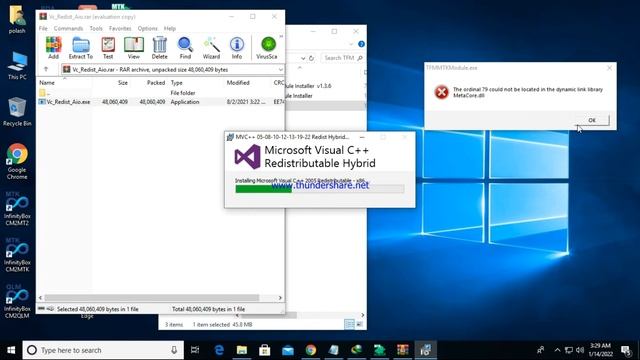Open Chrome from the taskbar
The image size is (640, 360).
(x=311, y=350)
